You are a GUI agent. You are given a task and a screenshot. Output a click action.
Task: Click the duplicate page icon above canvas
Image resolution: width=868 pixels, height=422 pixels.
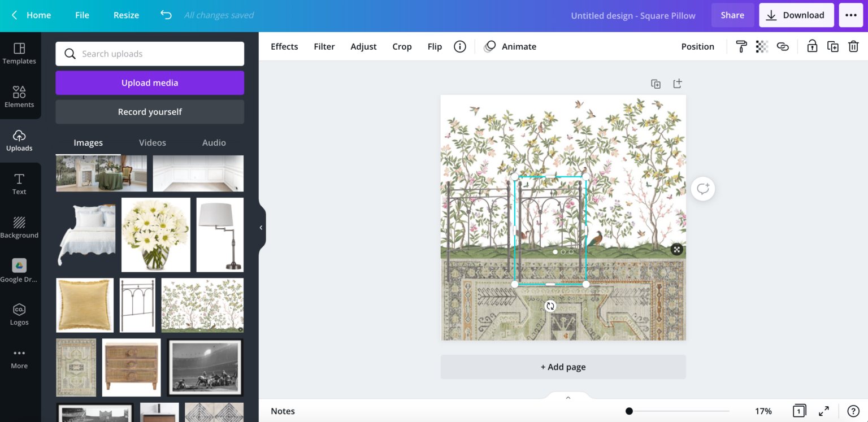pyautogui.click(x=656, y=84)
